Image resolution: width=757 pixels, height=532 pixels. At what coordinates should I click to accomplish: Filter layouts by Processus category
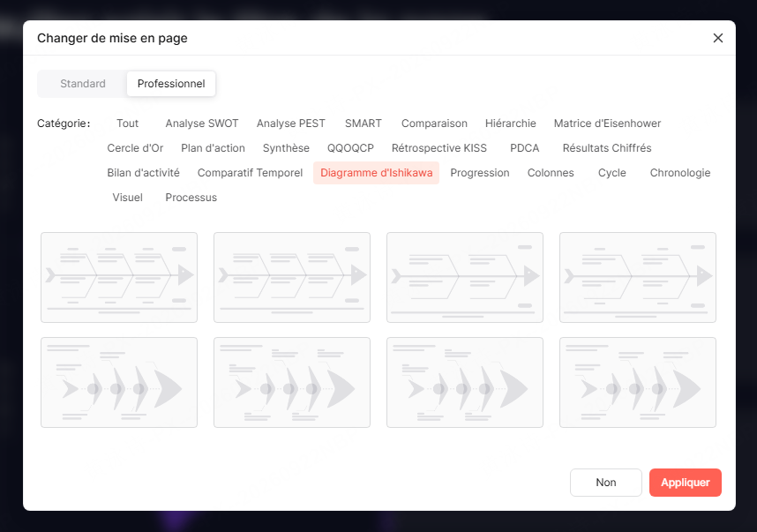tap(191, 198)
